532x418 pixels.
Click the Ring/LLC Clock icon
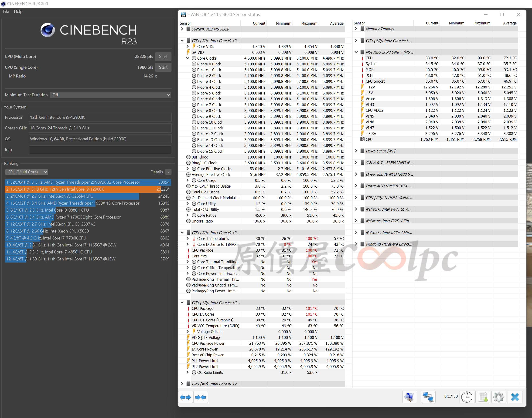pos(188,163)
